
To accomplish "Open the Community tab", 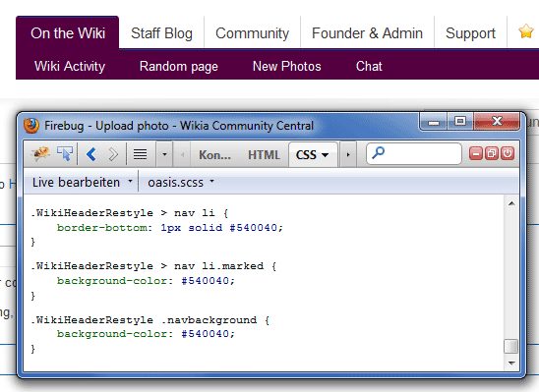I will click(253, 33).
